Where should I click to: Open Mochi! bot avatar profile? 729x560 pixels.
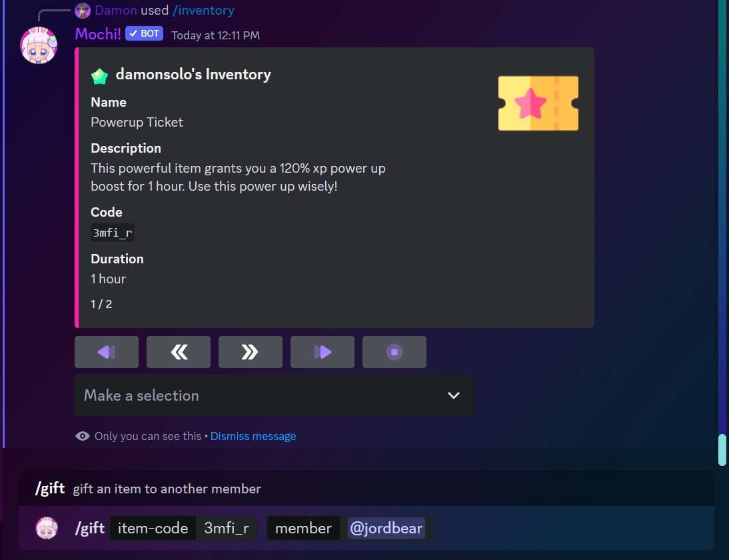[39, 45]
